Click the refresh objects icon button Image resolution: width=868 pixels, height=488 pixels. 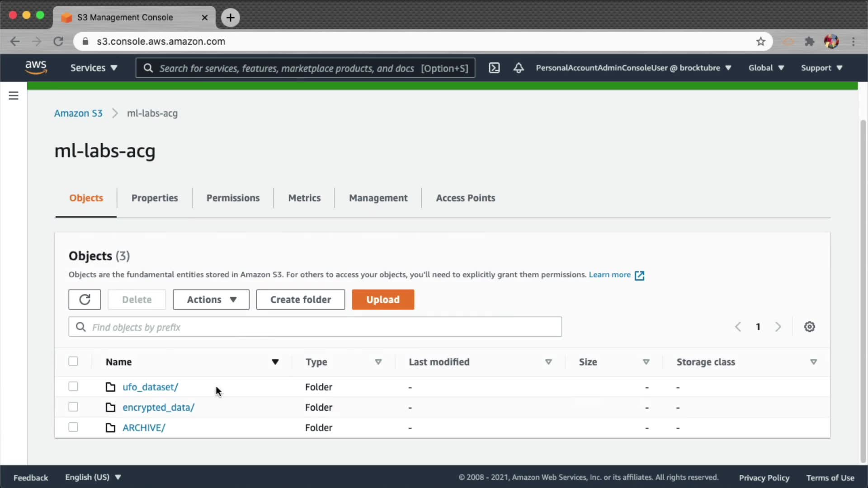[x=85, y=300]
